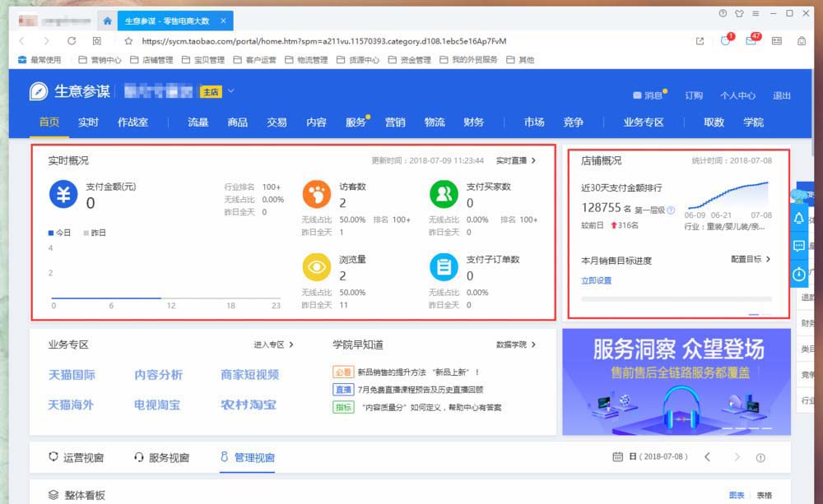The height and width of the screenshot is (504, 823).
Task: Open 我的外贸服务 bookmark folder
Action: click(x=469, y=60)
